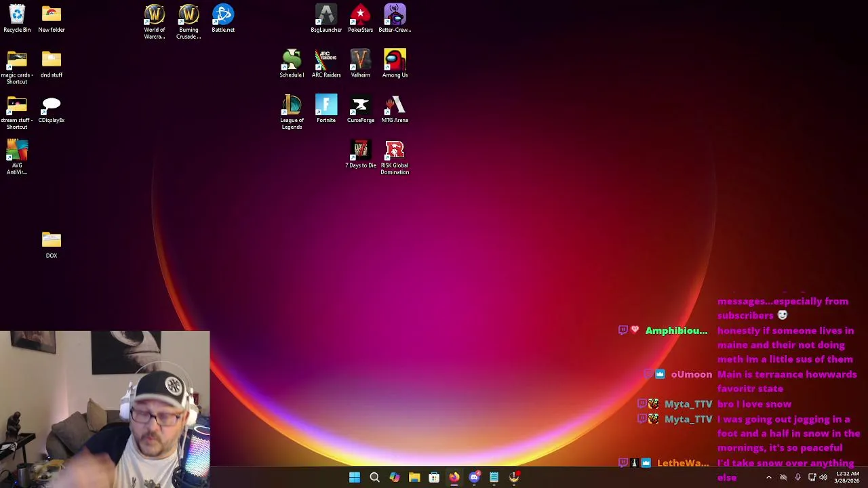Launch BsgLauncher from the desktop
Image resolution: width=868 pixels, height=488 pixels.
326,19
